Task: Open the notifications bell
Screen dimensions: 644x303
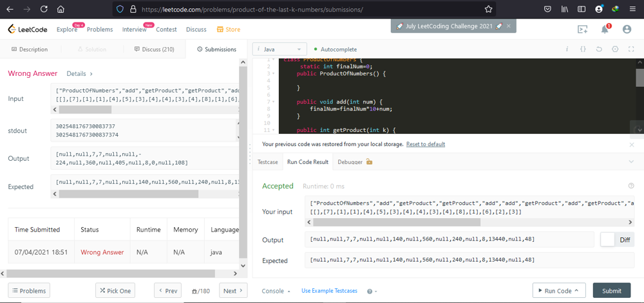Action: pos(605,29)
